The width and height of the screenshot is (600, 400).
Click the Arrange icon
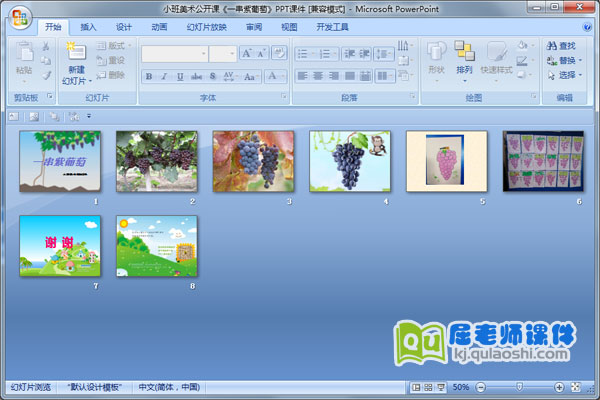pos(464,51)
